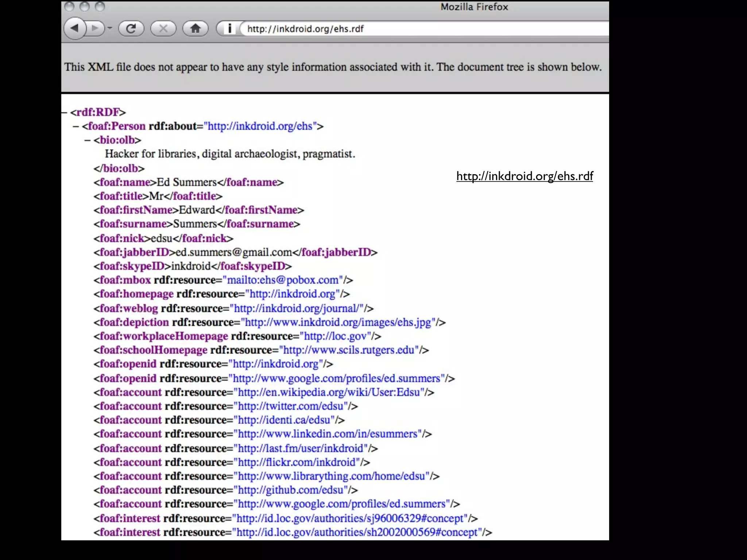Select the foaf:skypeID inkdroid line

pos(193,266)
